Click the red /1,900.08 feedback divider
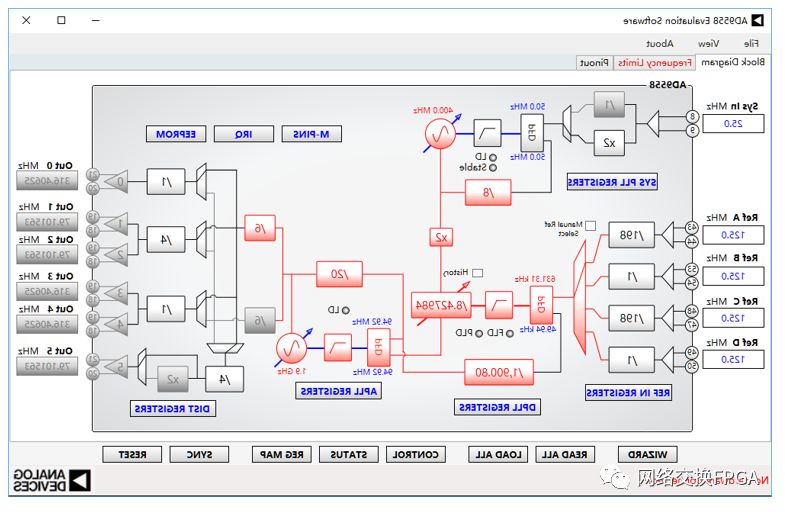This screenshot has width=785, height=512. pyautogui.click(x=499, y=372)
